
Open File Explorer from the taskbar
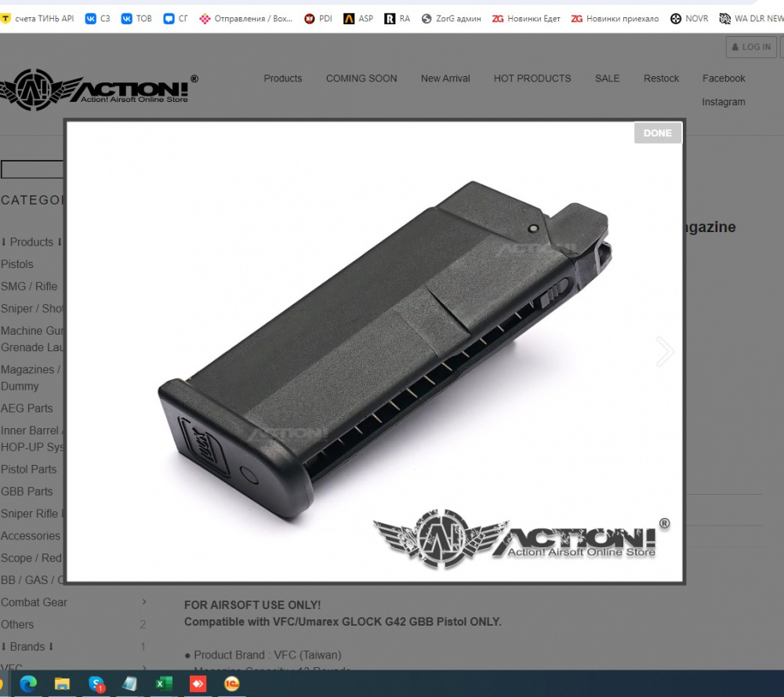pos(62,684)
